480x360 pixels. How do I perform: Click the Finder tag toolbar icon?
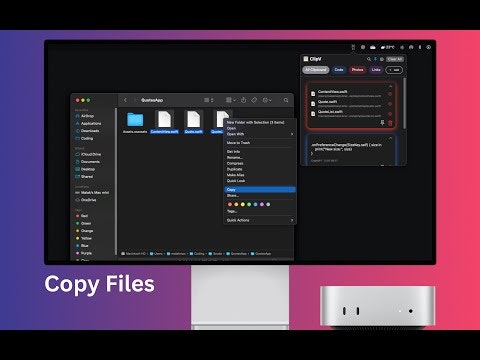254,100
